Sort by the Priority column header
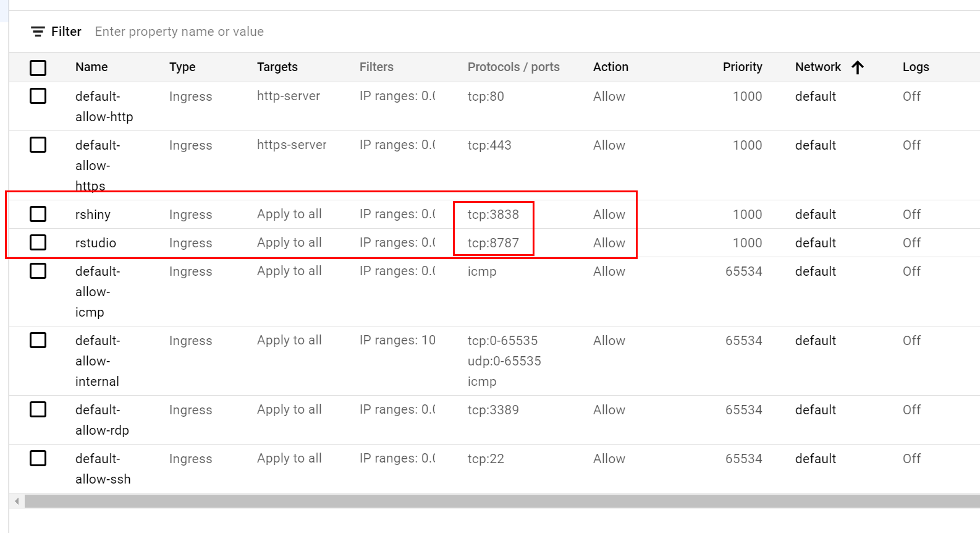This screenshot has width=980, height=533. pyautogui.click(x=742, y=67)
